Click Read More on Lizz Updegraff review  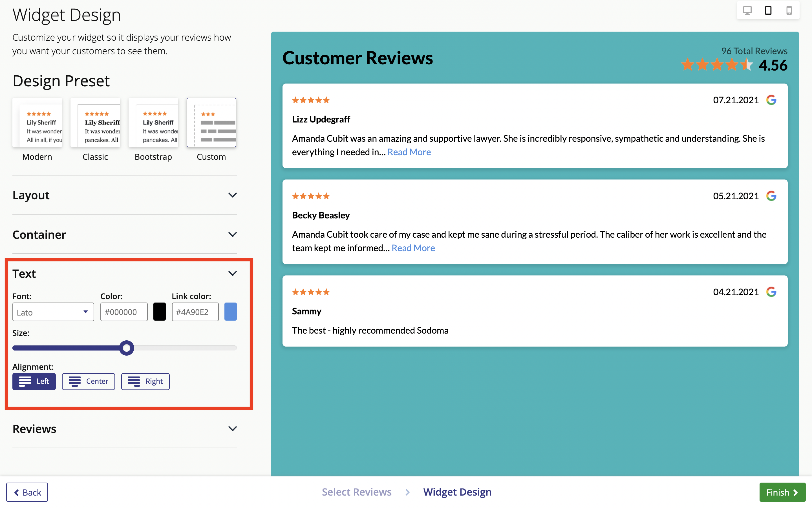(409, 152)
